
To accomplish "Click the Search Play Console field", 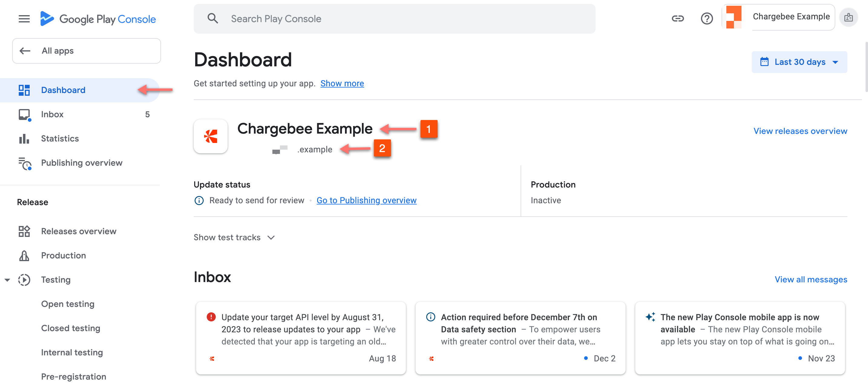I will pyautogui.click(x=394, y=19).
